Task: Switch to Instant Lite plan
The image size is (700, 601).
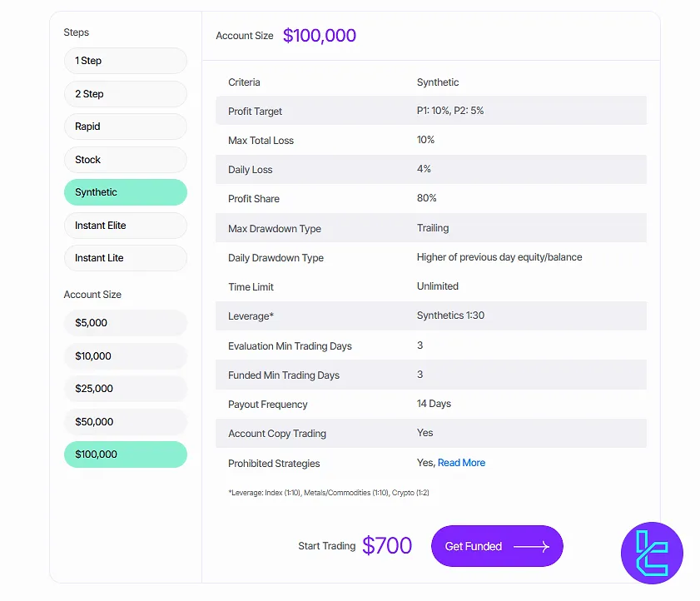Action: (125, 258)
